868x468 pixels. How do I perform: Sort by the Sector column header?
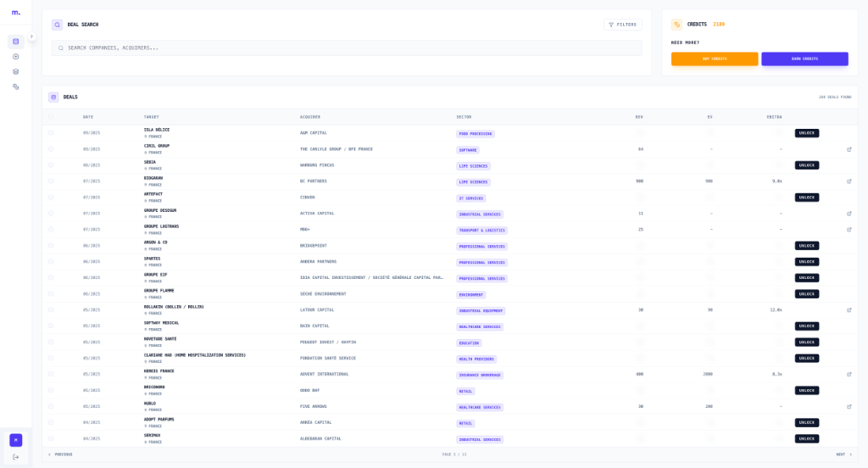click(464, 117)
